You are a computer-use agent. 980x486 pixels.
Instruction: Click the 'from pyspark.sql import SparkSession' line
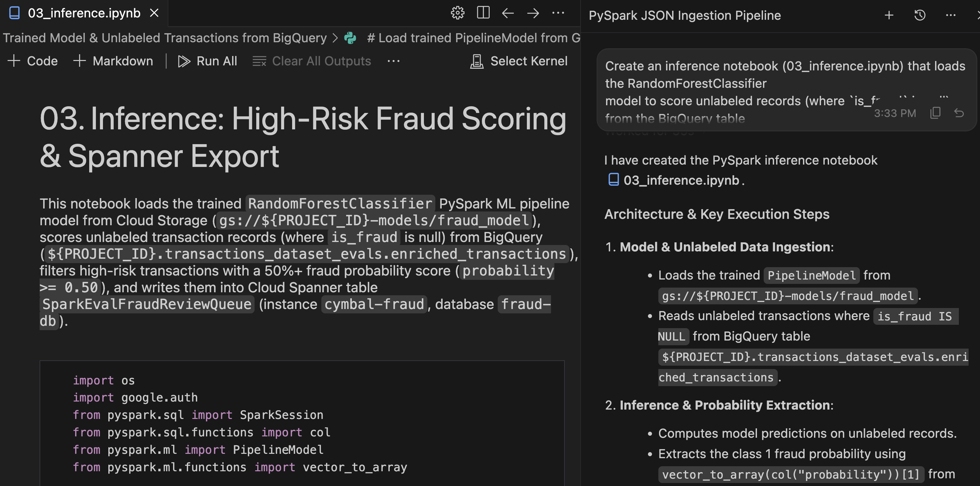(x=198, y=415)
